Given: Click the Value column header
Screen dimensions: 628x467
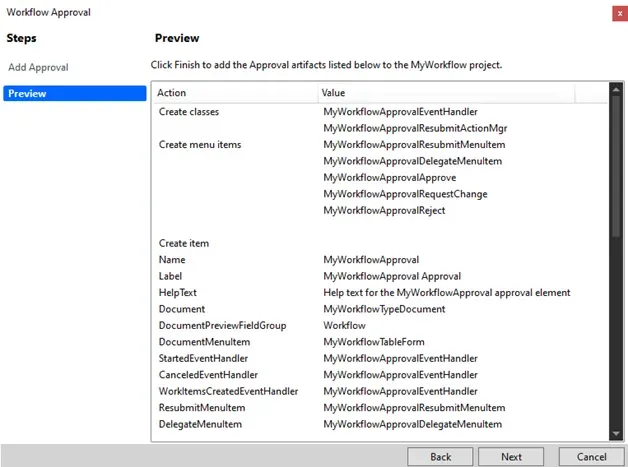Looking at the screenshot, I should [x=446, y=93].
